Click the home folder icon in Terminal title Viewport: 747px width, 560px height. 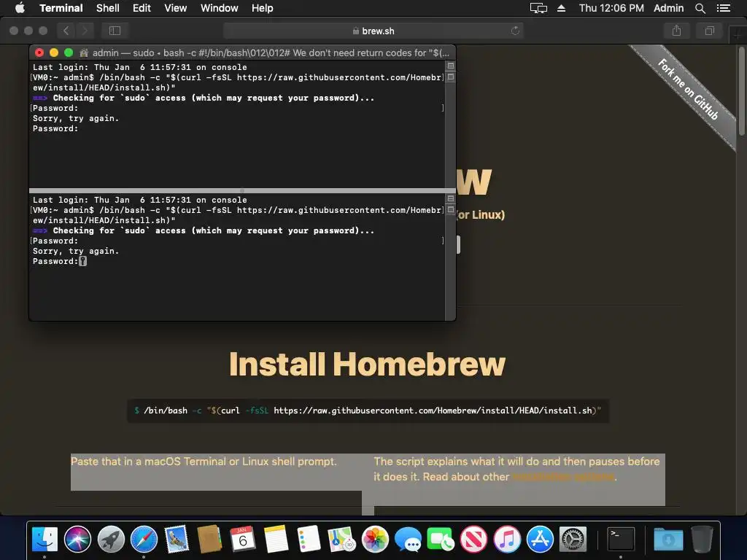tap(84, 52)
